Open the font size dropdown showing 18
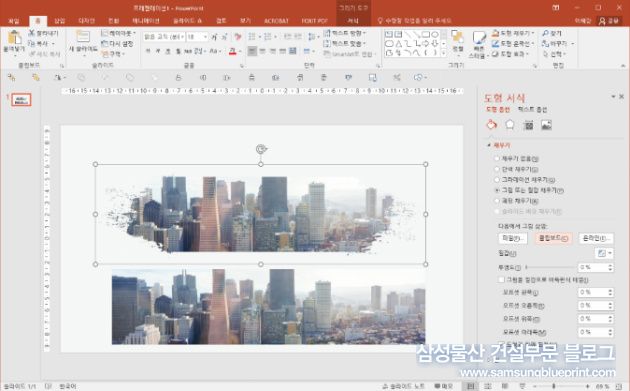The height and width of the screenshot is (391, 630). [x=205, y=37]
